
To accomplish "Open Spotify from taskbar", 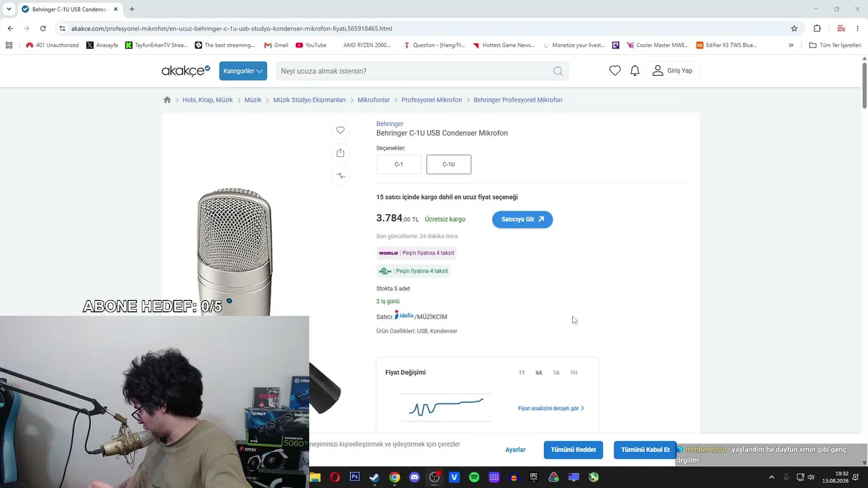I will 474,477.
